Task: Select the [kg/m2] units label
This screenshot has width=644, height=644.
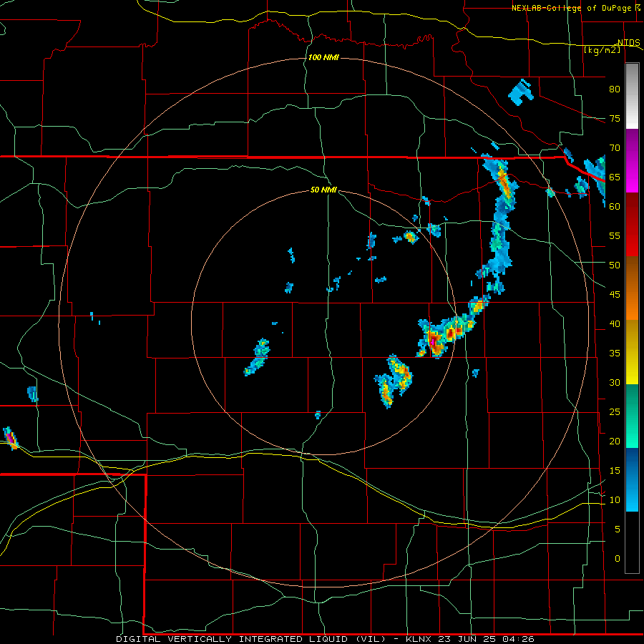Action: tap(602, 50)
